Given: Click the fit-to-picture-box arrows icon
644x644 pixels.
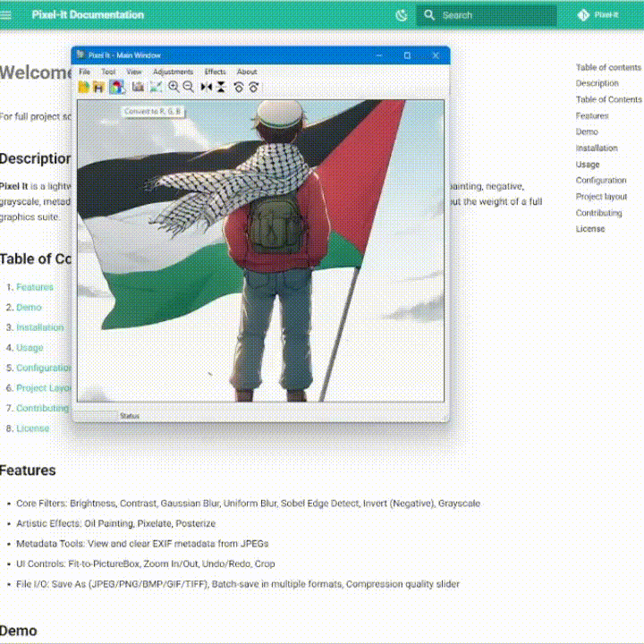Looking at the screenshot, I should pos(156,87).
